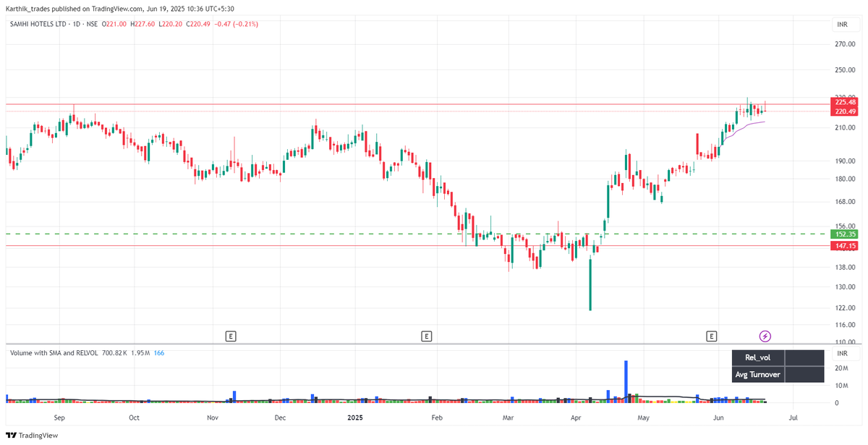Click the 190.00 price axis label

click(x=845, y=161)
